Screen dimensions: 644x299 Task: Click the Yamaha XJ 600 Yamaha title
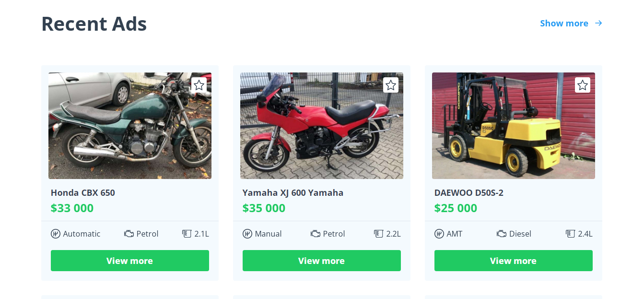coord(293,193)
